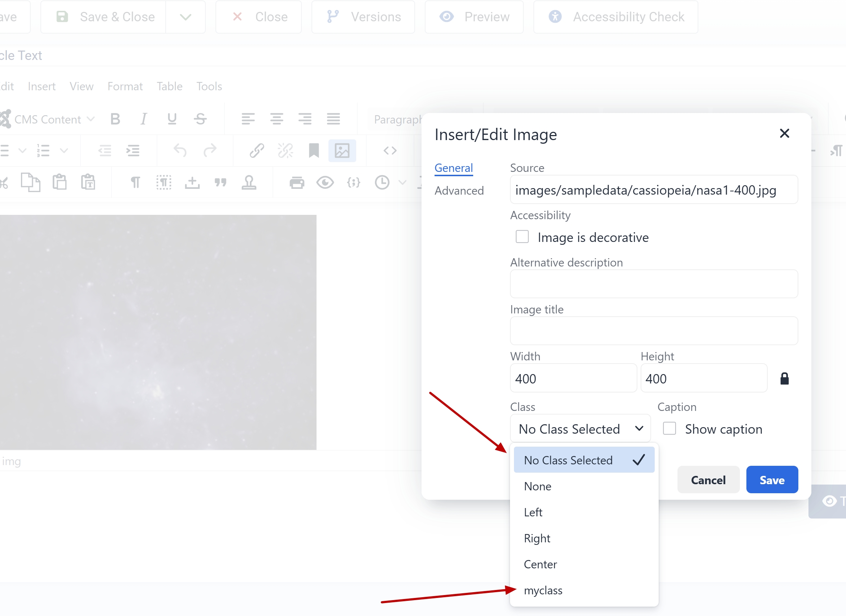Toggle Strikethrough formatting icon
This screenshot has height=616, width=846.
pos(200,119)
